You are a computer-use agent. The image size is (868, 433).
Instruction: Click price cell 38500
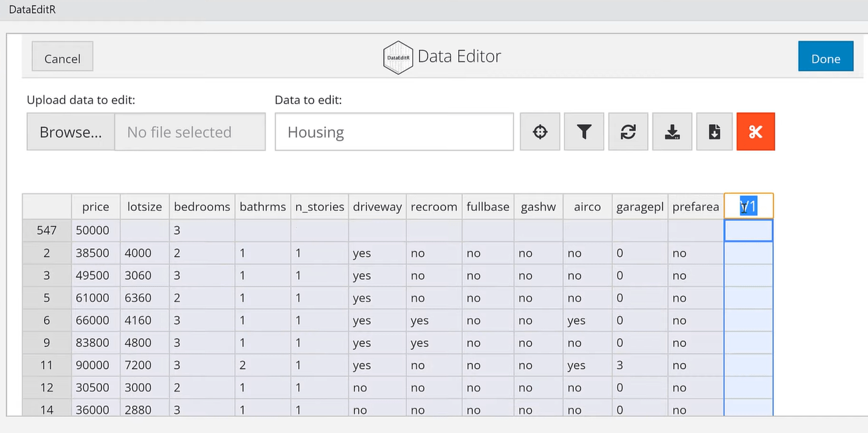tap(95, 253)
